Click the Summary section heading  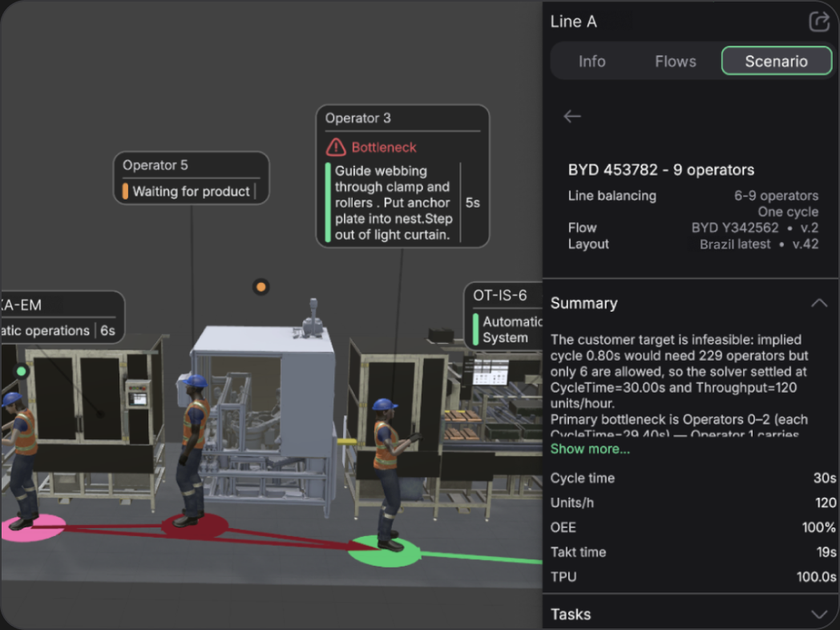pos(584,303)
